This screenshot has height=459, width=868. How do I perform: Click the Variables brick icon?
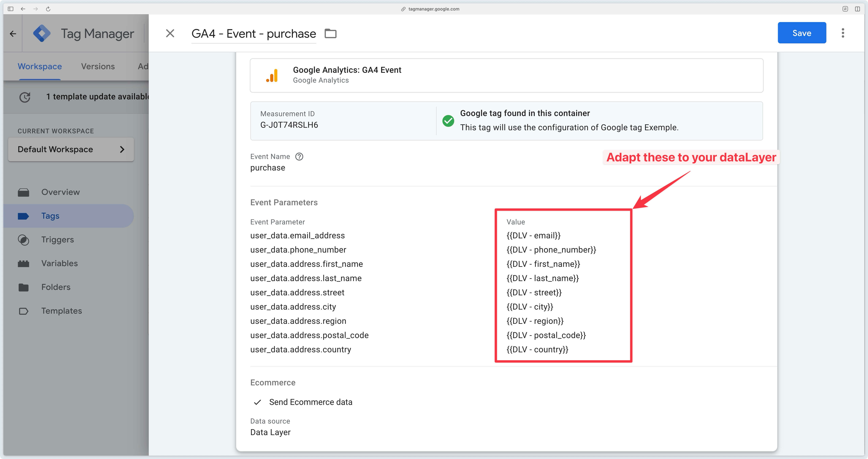(x=23, y=263)
